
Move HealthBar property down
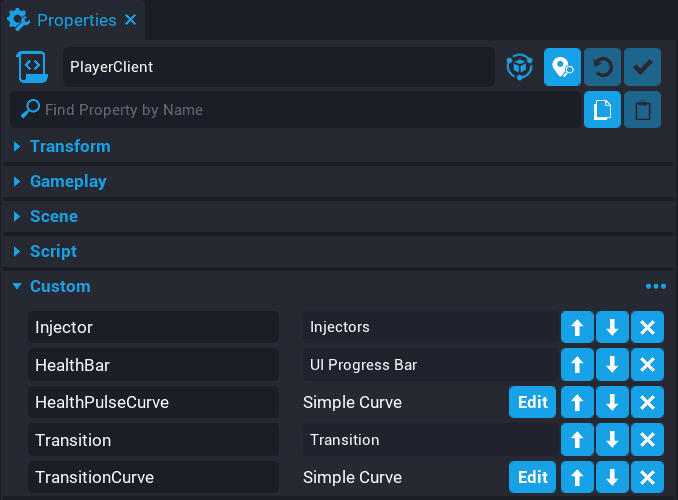pyautogui.click(x=612, y=365)
